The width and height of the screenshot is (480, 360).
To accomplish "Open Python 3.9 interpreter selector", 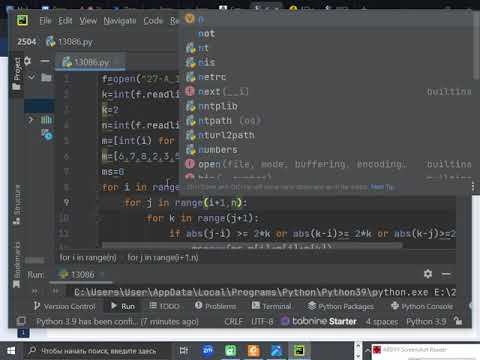I will 426,322.
